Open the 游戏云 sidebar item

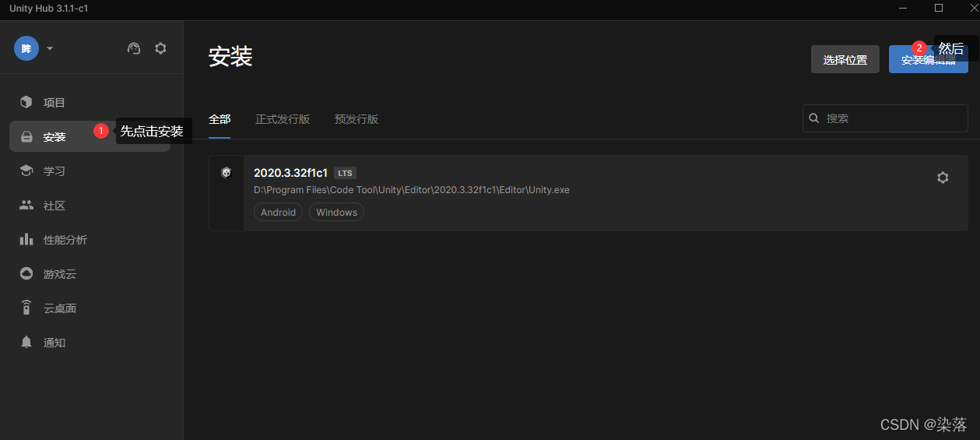(90, 273)
